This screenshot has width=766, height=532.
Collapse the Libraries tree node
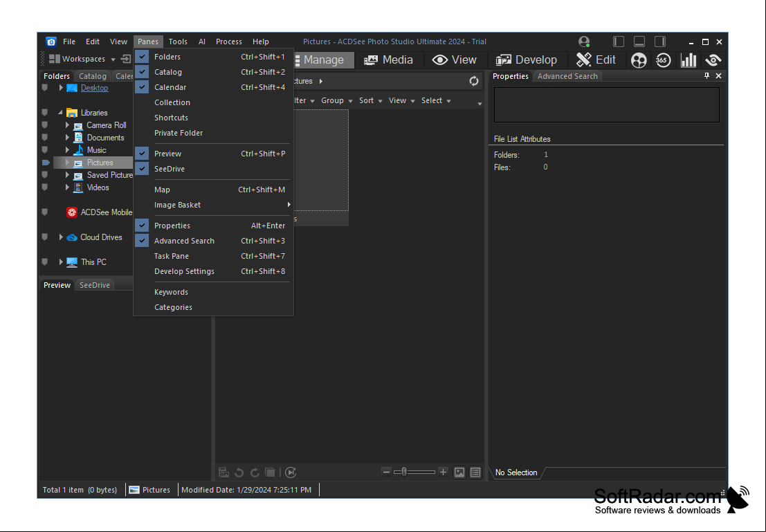point(61,113)
